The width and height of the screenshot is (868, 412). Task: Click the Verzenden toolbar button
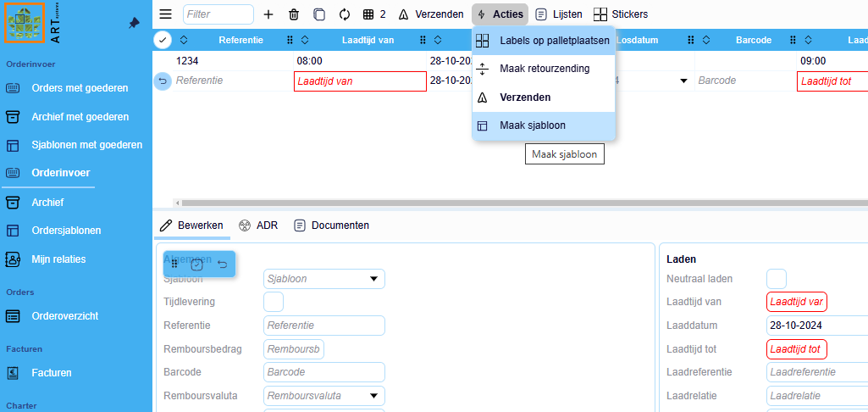tap(431, 14)
